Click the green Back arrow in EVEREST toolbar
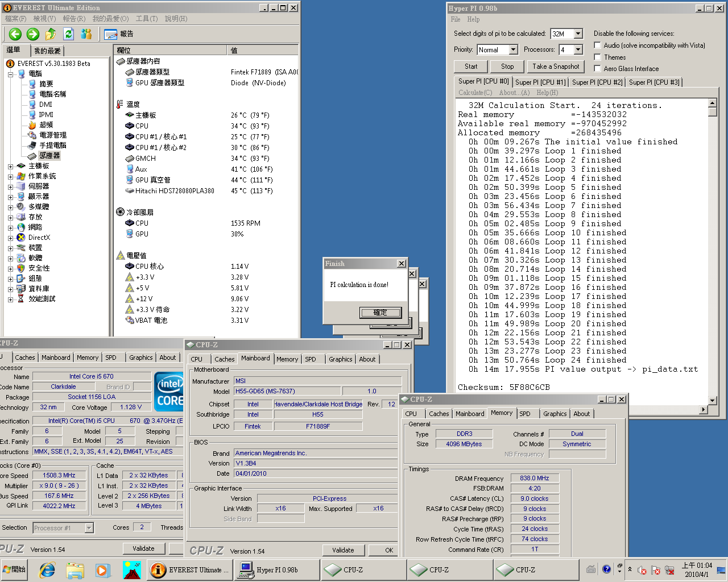 coord(15,34)
